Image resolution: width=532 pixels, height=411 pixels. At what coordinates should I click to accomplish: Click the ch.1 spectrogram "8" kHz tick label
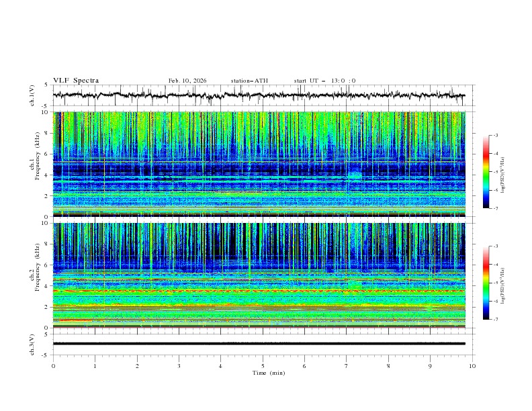click(x=48, y=133)
